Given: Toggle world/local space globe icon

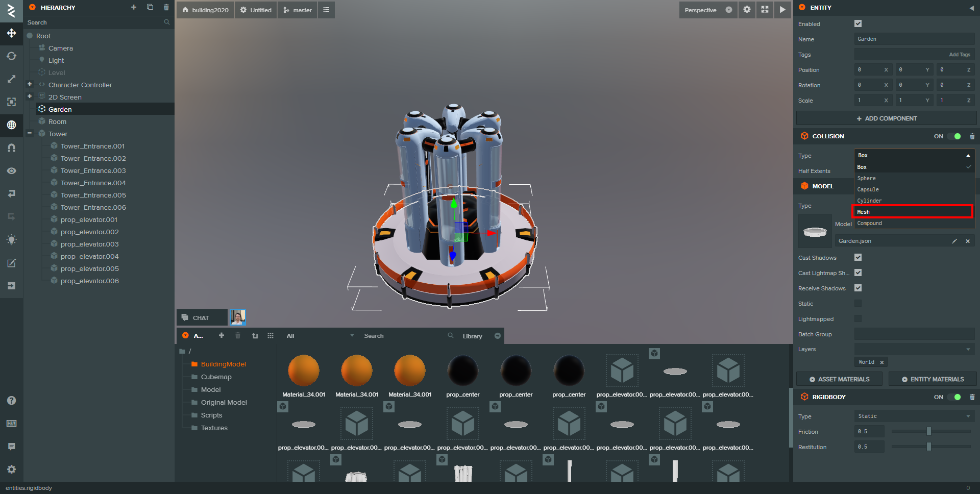Looking at the screenshot, I should click(x=11, y=125).
